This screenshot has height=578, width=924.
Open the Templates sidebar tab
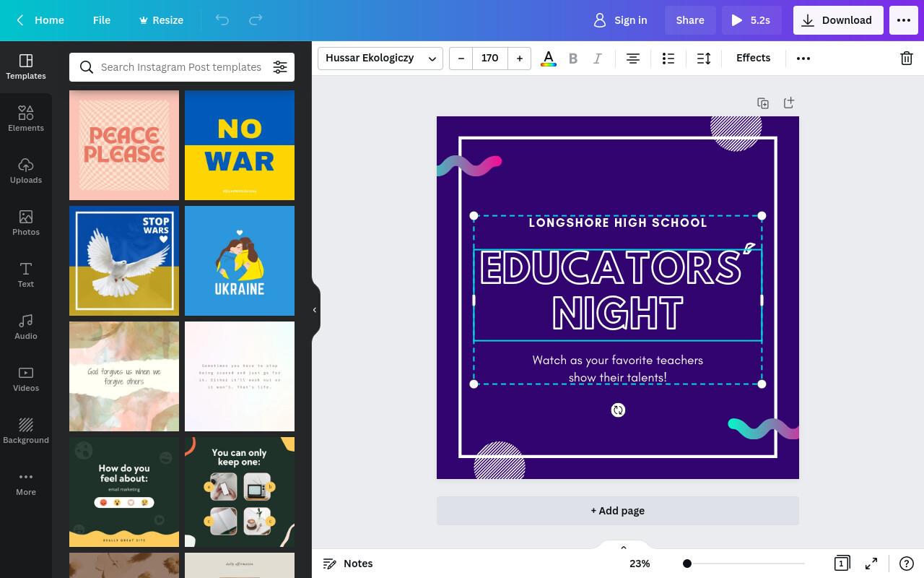click(x=26, y=67)
